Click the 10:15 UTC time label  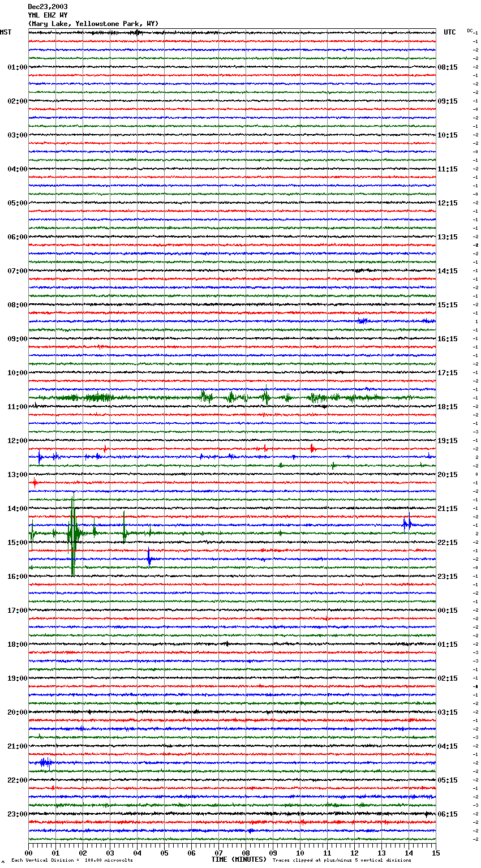(448, 135)
